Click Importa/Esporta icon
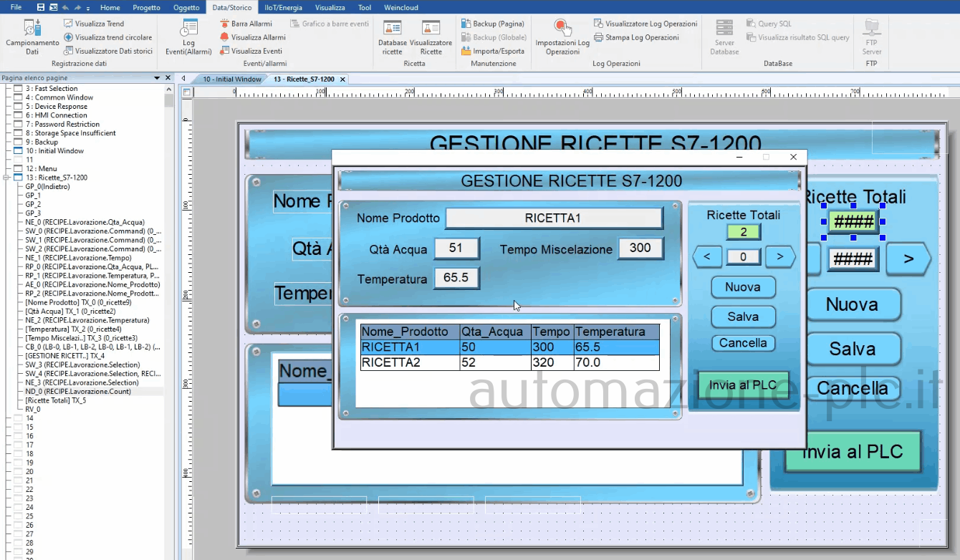Viewport: 960px width, 560px height. [x=466, y=51]
